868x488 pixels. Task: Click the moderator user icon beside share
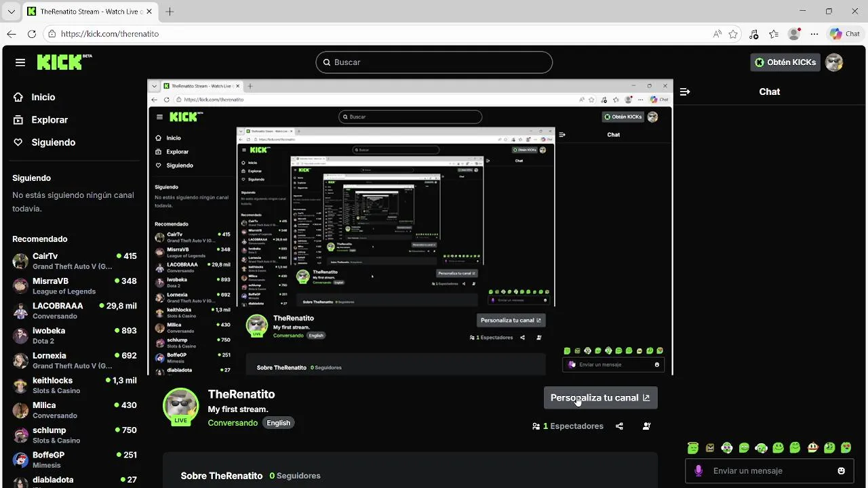[x=646, y=426]
